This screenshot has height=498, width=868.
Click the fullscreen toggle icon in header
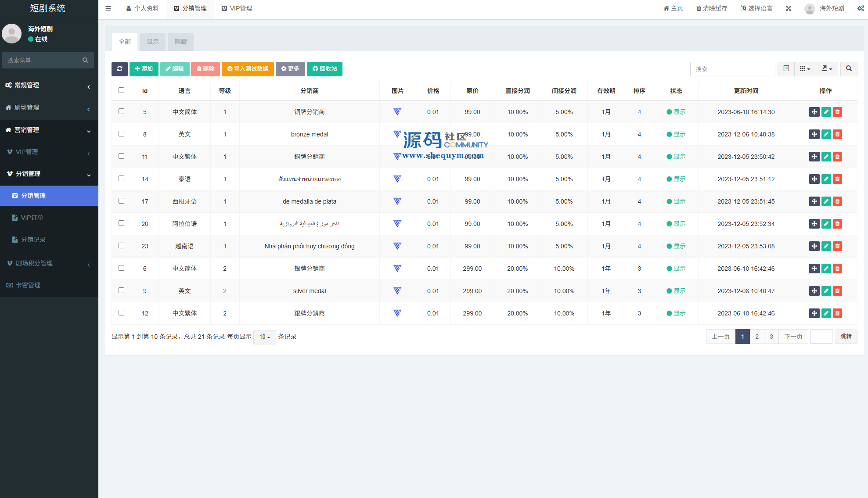789,8
